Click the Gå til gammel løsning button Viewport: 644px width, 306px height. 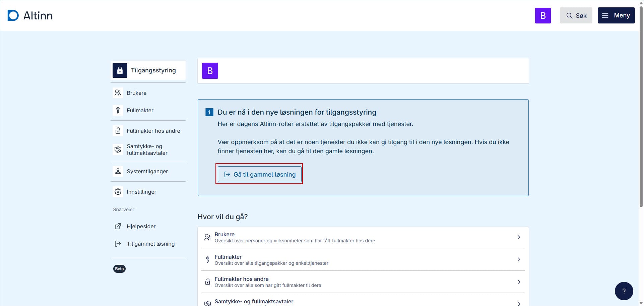pos(259,174)
